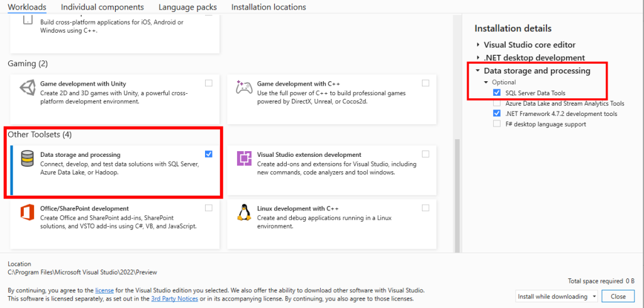Viewport: 644px width, 308px height.
Task: Uncheck the Data storage and processing workload
Action: pos(209,154)
